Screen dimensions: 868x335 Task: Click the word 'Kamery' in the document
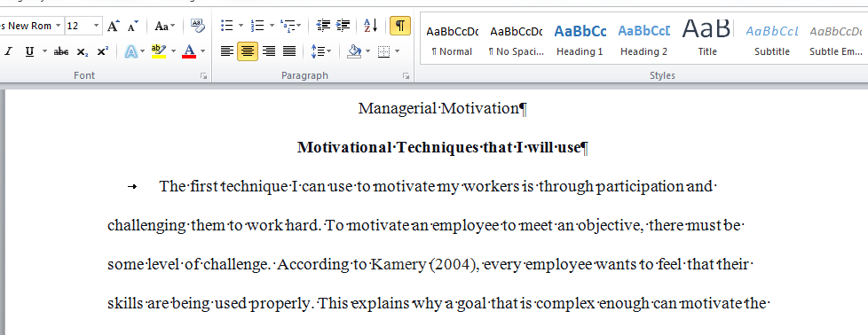click(398, 265)
